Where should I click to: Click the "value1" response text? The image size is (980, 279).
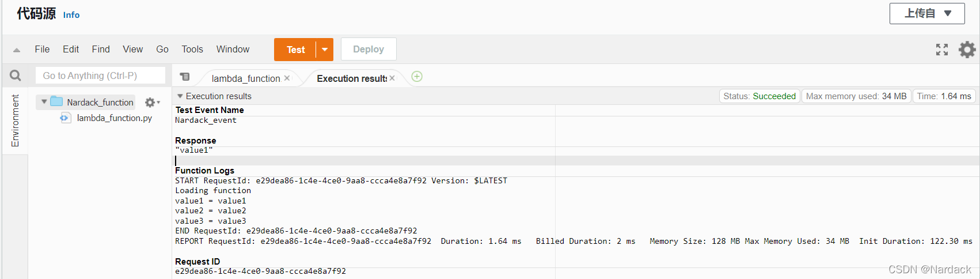point(194,150)
